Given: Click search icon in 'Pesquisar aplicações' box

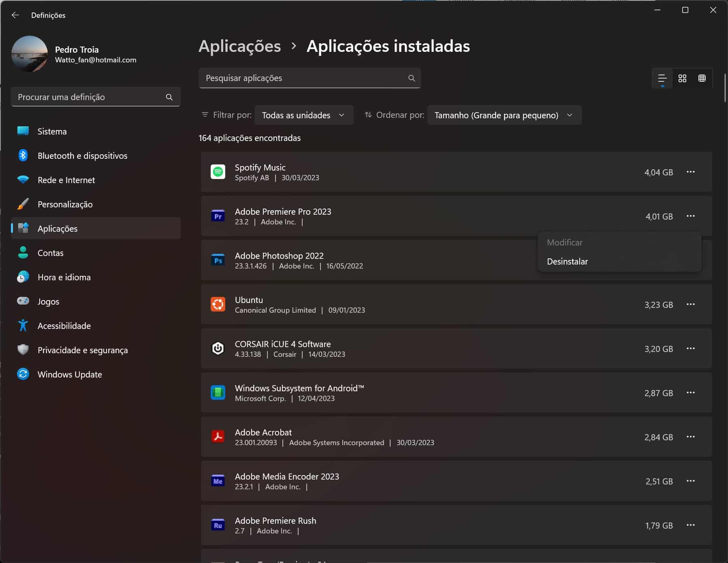Looking at the screenshot, I should click(411, 78).
